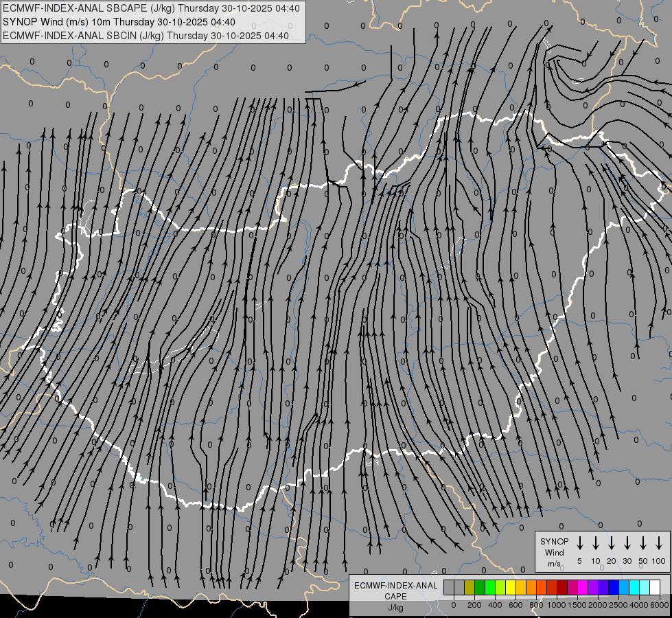The image size is (672, 618).
Task: Select the bright green CAPE color swatch
Action: (x=490, y=587)
